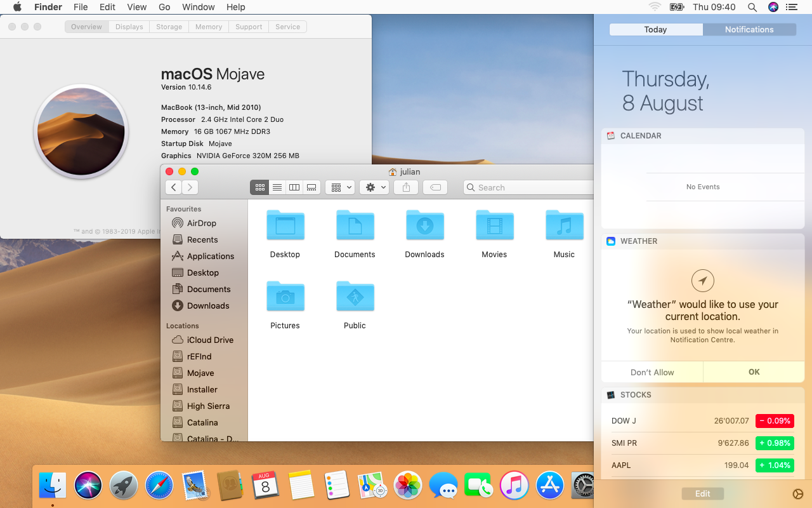Select the Storage tab in About This Mac

169,27
